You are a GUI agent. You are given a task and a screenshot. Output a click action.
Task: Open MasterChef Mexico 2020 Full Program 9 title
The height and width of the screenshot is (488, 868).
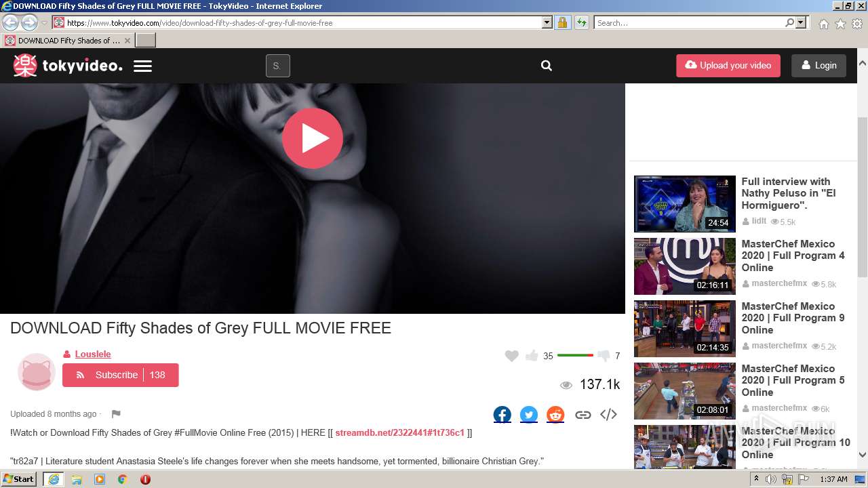[793, 318]
